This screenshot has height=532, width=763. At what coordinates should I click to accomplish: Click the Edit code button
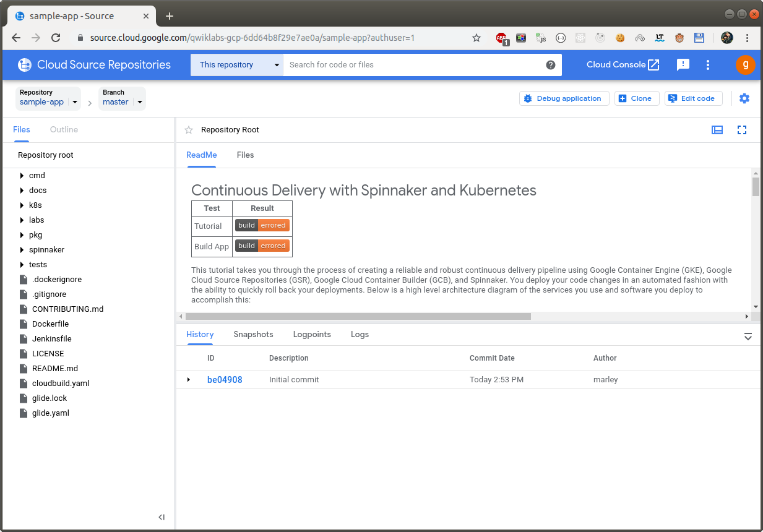coord(694,98)
